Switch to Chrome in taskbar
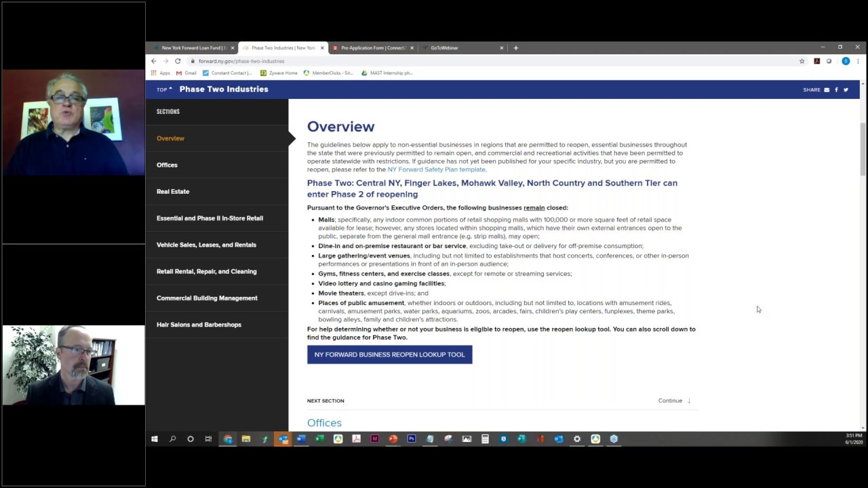This screenshot has height=488, width=868. (x=228, y=439)
